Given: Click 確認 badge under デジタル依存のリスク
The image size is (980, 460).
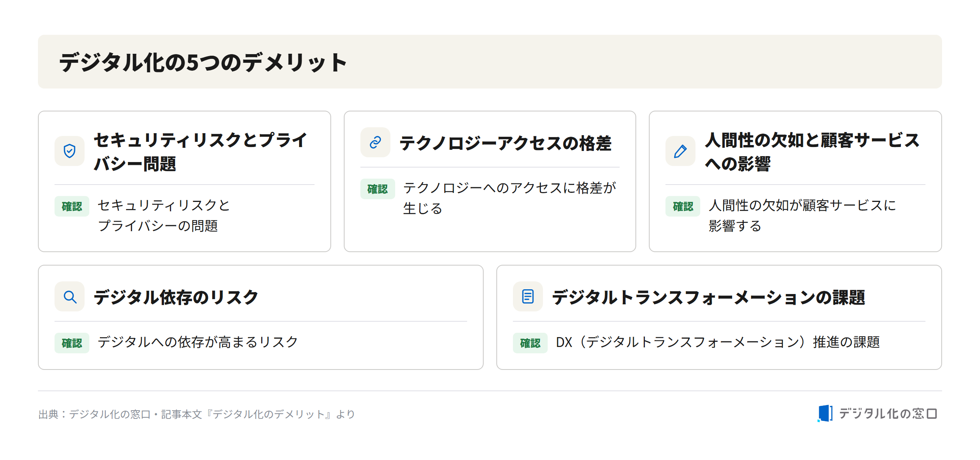Looking at the screenshot, I should (x=72, y=343).
